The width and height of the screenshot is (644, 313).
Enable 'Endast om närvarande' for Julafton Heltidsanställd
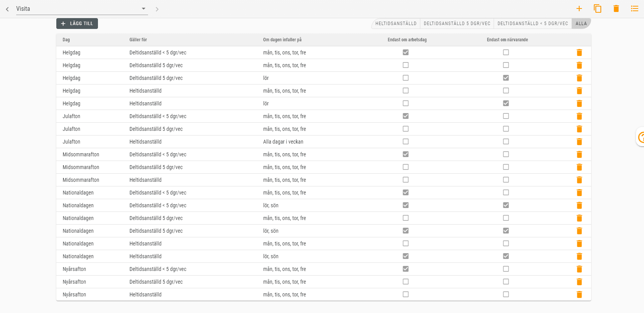click(x=506, y=142)
